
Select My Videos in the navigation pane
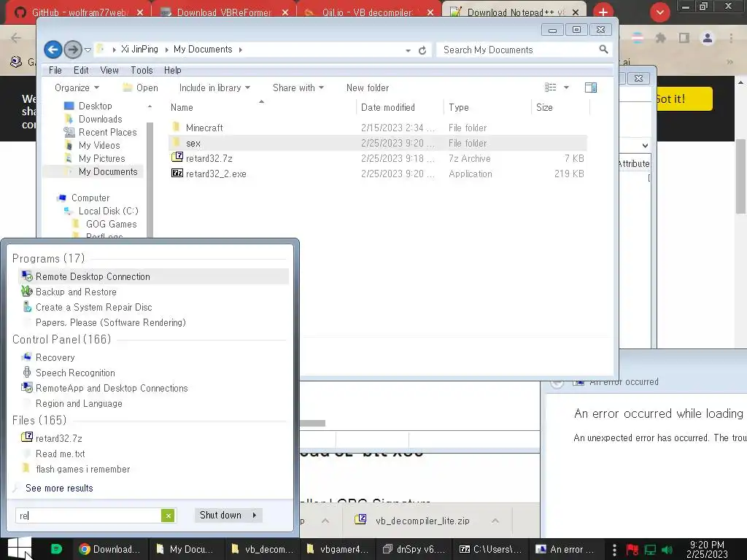coord(99,145)
